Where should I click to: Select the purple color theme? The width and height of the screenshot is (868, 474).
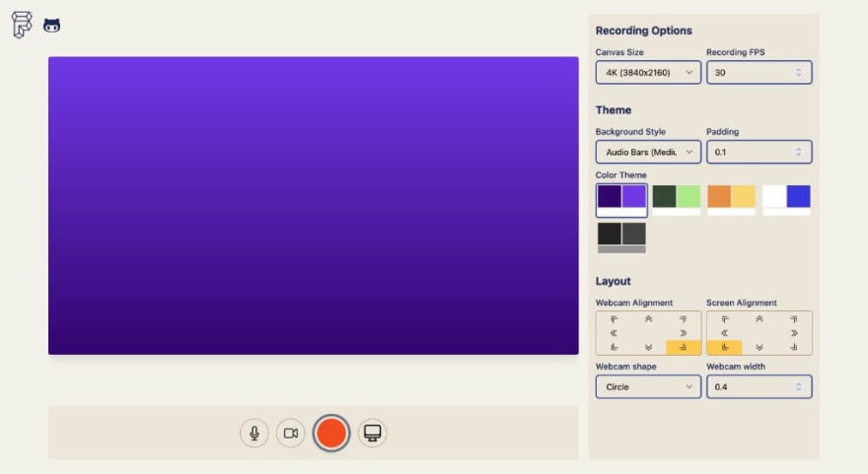(621, 200)
